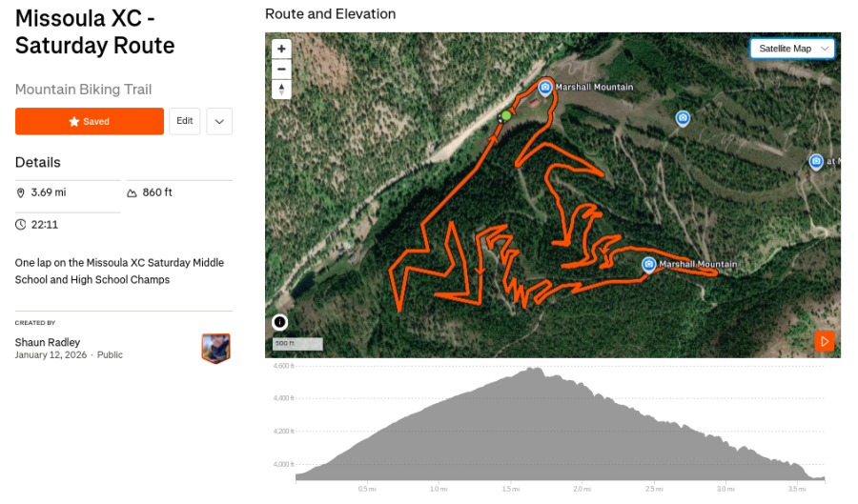Show map attribution info
This screenshot has width=858, height=504.
280,322
